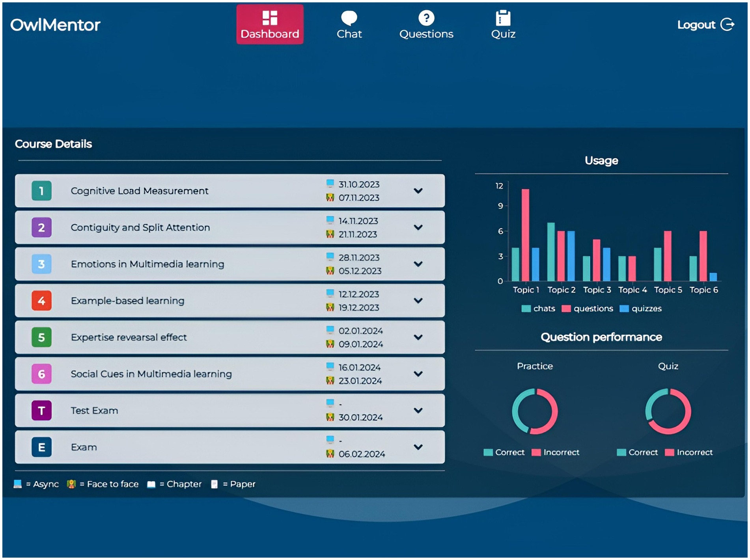Viewport: 750px width, 560px height.
Task: Click the blue E Exam badge
Action: pos(41,447)
